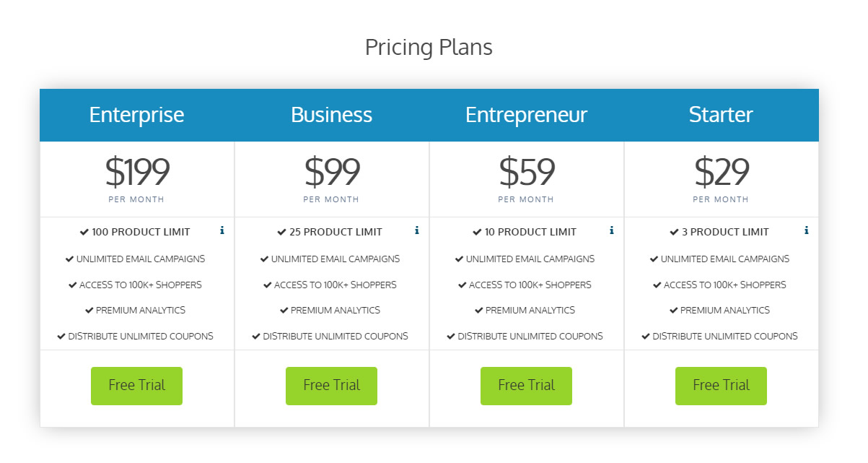Start Free Trial for Enterprise plan

pyautogui.click(x=136, y=386)
